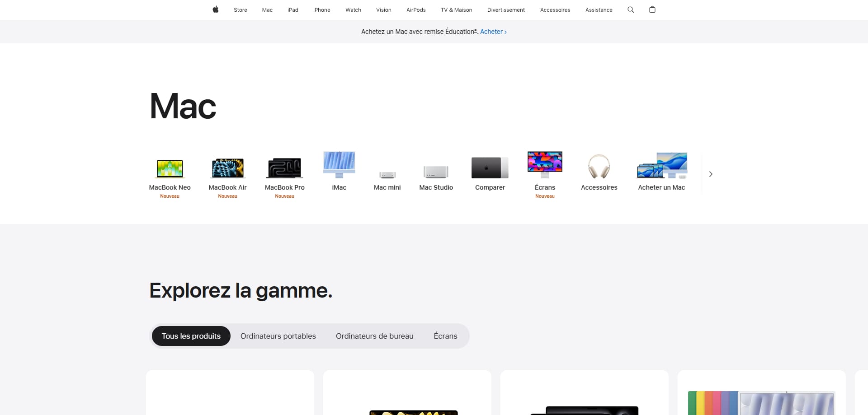
Task: Open the Accessoires menu in the top bar
Action: (x=555, y=10)
